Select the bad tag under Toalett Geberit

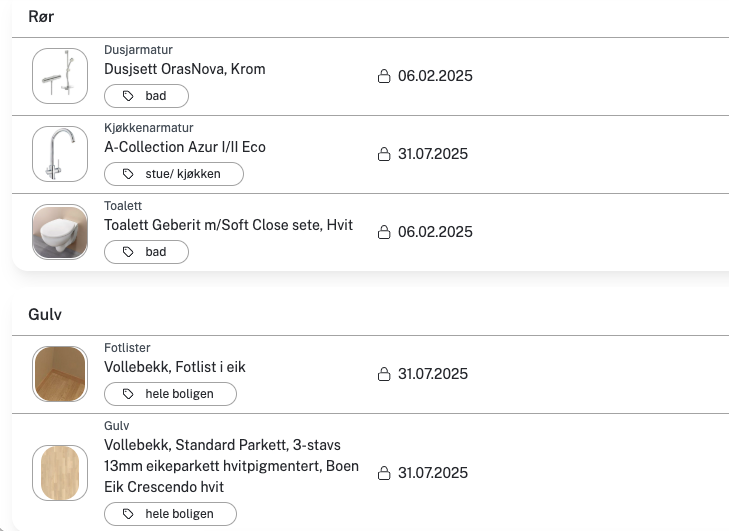146,252
